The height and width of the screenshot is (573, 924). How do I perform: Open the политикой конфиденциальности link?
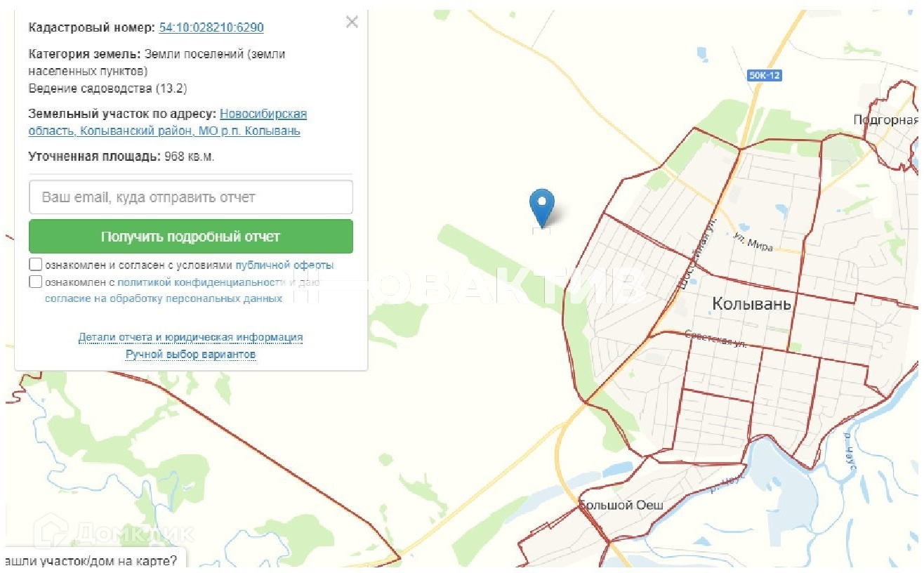(202, 282)
